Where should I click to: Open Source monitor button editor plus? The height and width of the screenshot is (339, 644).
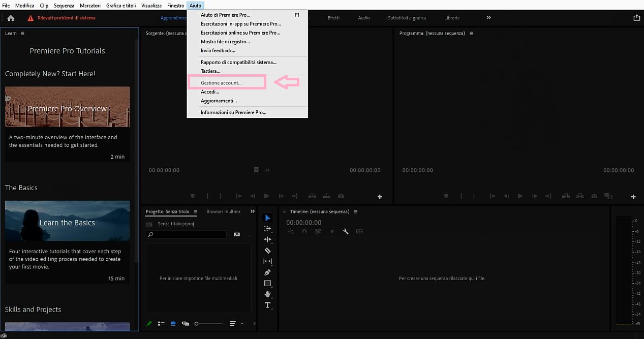[x=380, y=197]
